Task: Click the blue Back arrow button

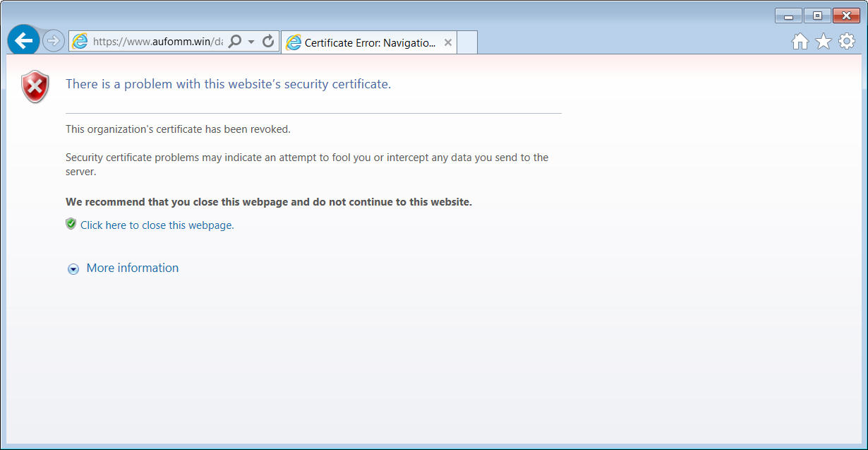Action: coord(23,41)
